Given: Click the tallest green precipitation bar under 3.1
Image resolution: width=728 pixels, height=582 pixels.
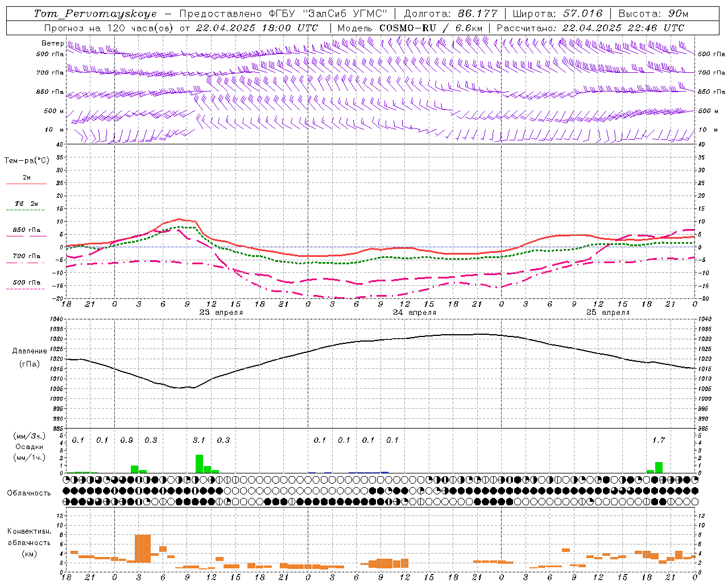Looking at the screenshot, I should click(199, 464).
